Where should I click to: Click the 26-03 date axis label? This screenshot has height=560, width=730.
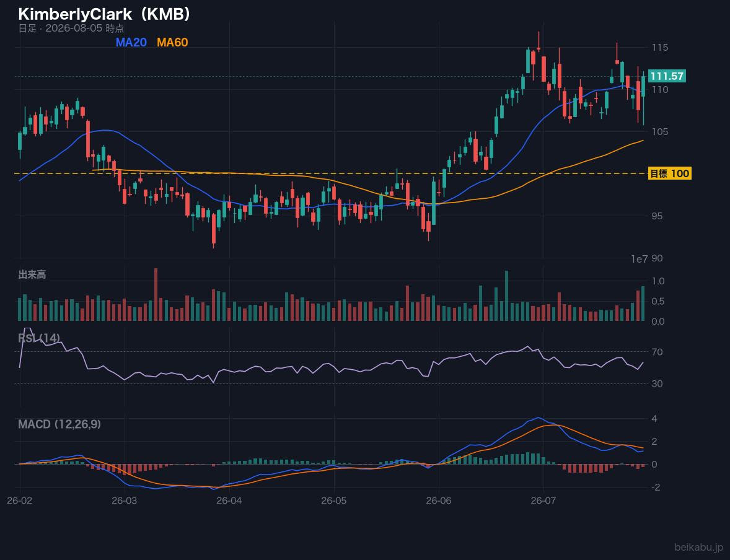click(125, 501)
